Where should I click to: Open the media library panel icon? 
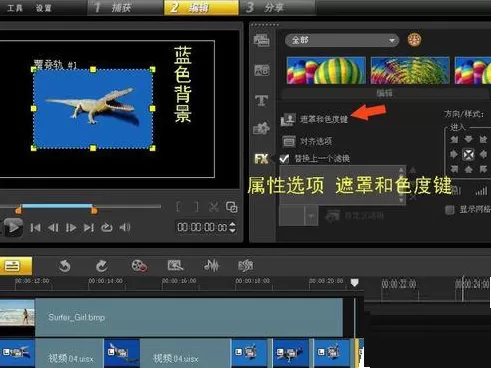point(262,41)
